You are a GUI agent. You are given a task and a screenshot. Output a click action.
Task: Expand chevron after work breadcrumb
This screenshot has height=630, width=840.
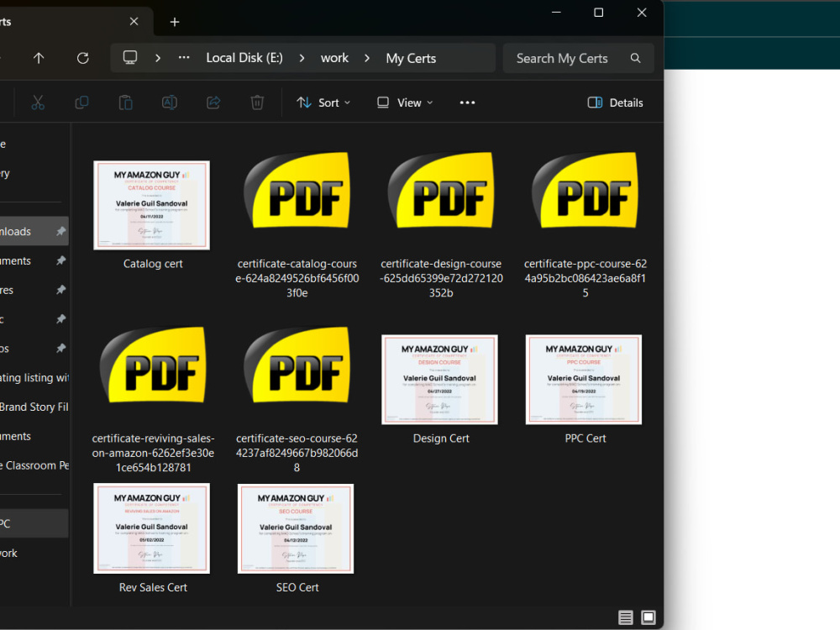(x=367, y=58)
